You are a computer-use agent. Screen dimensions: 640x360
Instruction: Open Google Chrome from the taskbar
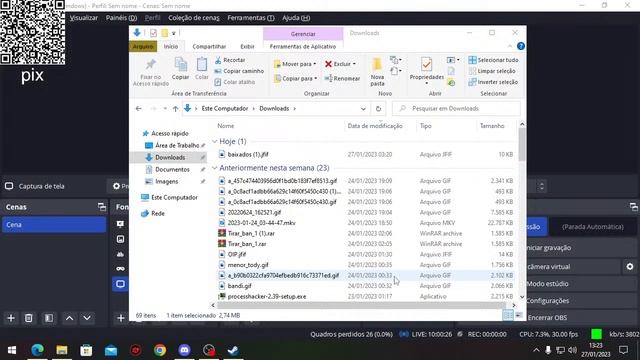pos(160,350)
